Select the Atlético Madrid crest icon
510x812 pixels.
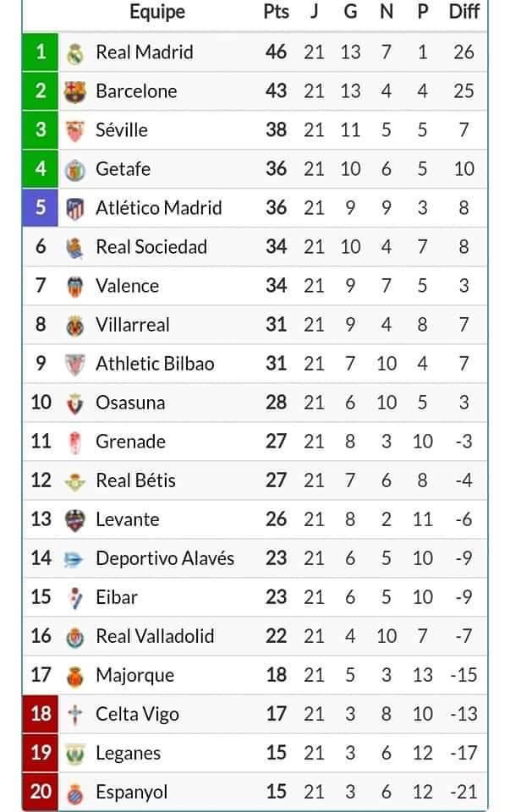pyautogui.click(x=74, y=209)
